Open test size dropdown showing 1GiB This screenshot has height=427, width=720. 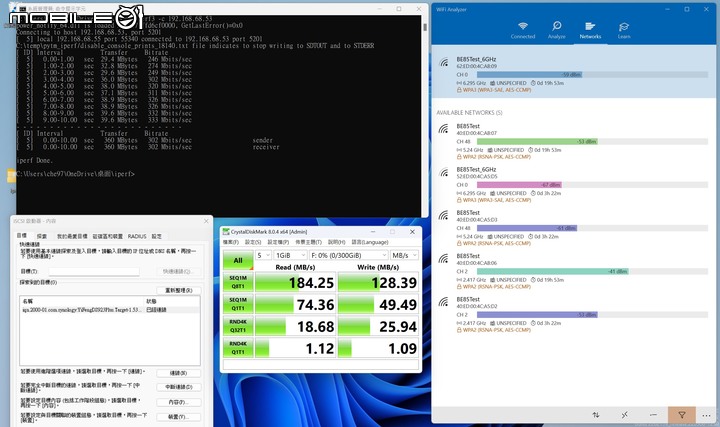(x=290, y=255)
